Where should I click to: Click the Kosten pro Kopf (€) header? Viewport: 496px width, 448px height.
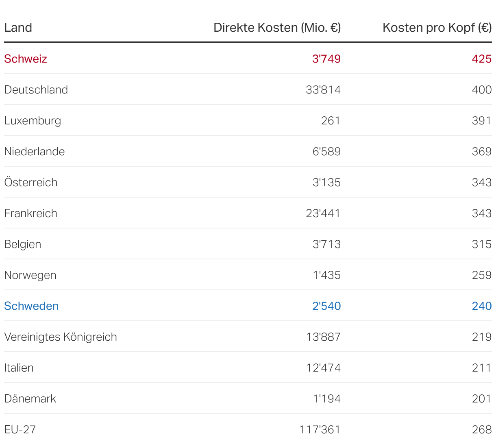point(437,28)
